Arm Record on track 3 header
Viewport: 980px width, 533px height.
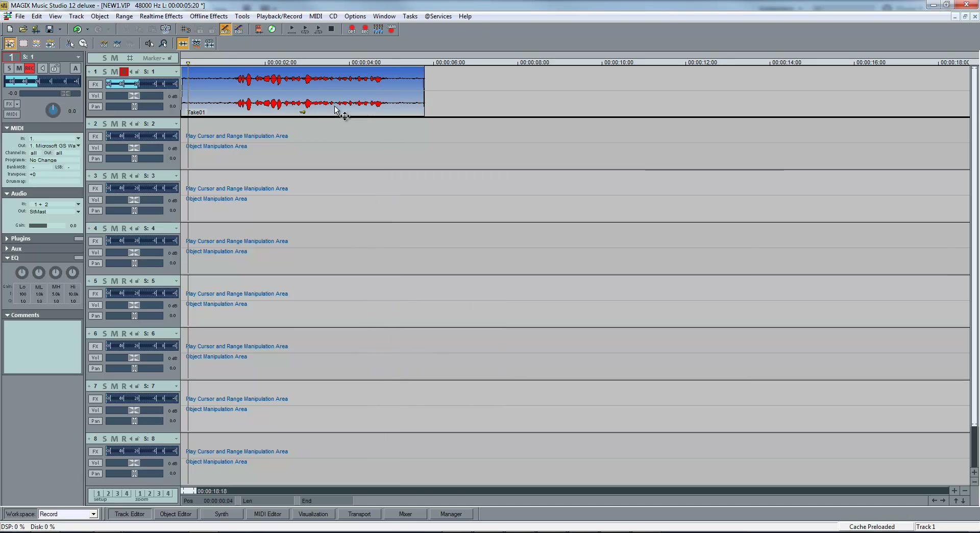coord(124,176)
